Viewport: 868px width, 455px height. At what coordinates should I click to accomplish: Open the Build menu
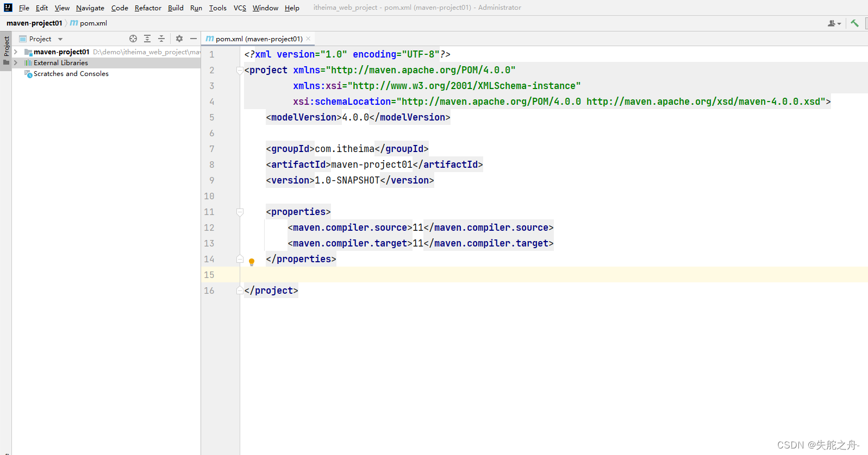pyautogui.click(x=176, y=8)
